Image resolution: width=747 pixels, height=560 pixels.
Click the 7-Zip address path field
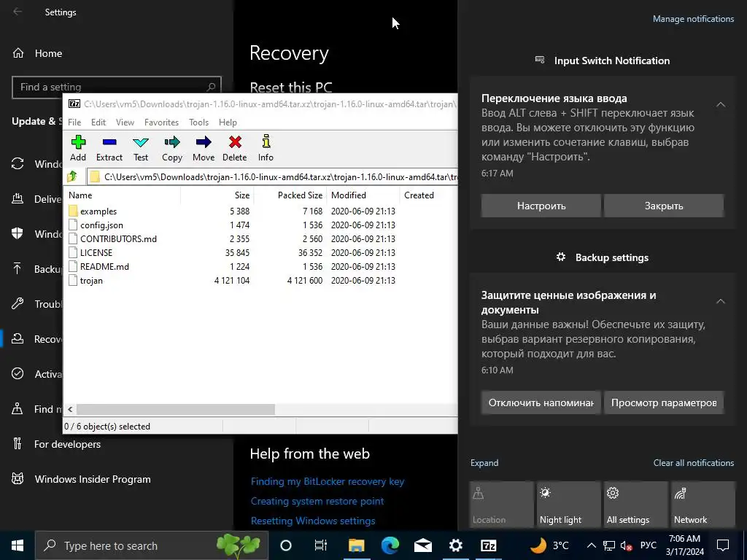point(273,176)
